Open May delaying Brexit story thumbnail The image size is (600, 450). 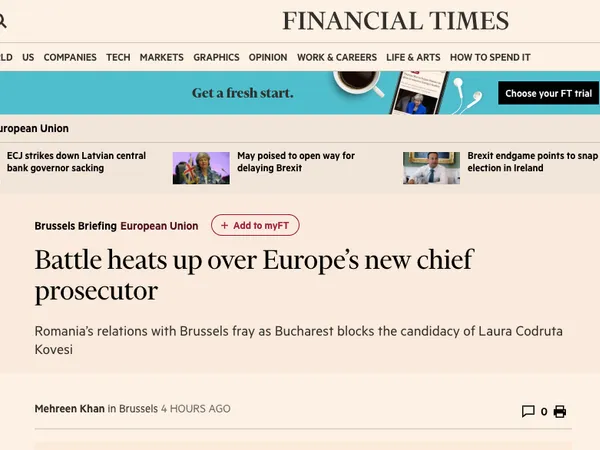pyautogui.click(x=201, y=168)
